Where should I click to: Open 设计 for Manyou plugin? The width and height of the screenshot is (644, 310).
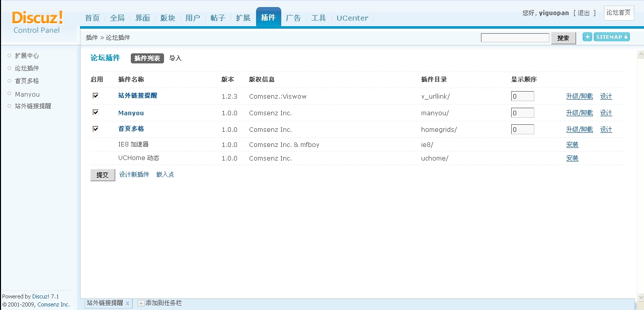[x=606, y=113]
